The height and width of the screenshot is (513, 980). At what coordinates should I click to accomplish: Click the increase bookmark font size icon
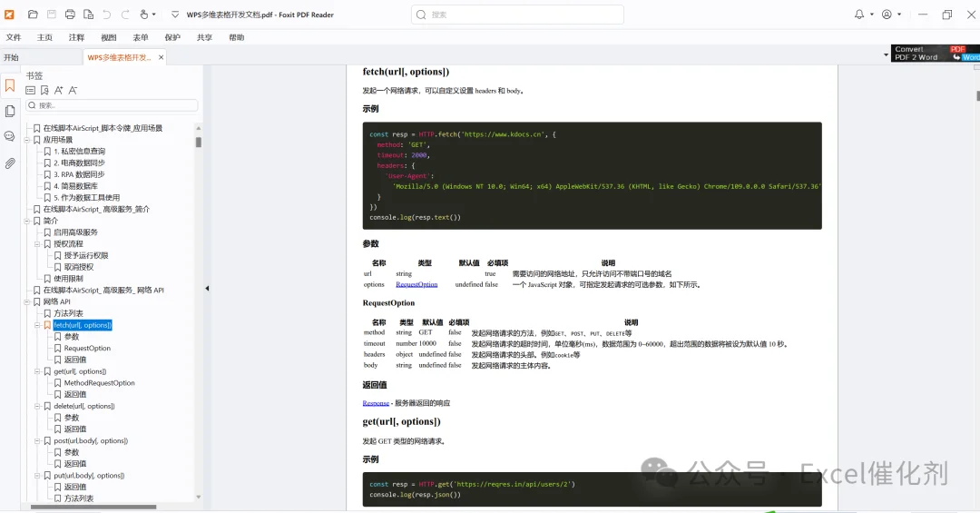(59, 90)
